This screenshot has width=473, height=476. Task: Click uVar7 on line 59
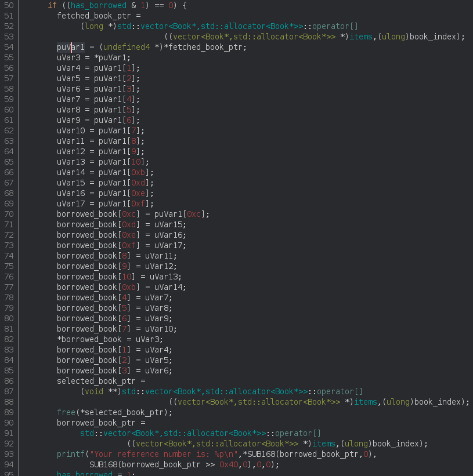[x=68, y=99]
